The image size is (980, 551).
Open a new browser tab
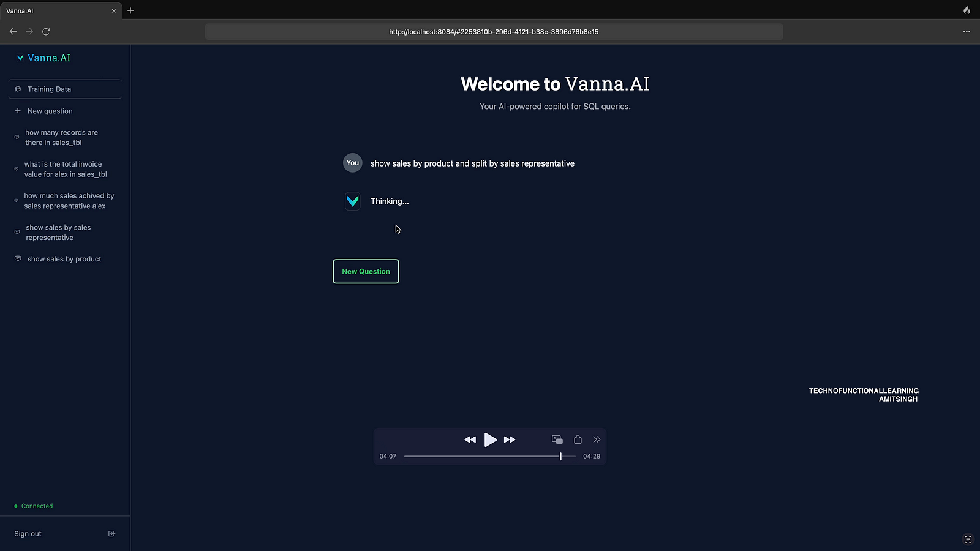click(x=130, y=10)
